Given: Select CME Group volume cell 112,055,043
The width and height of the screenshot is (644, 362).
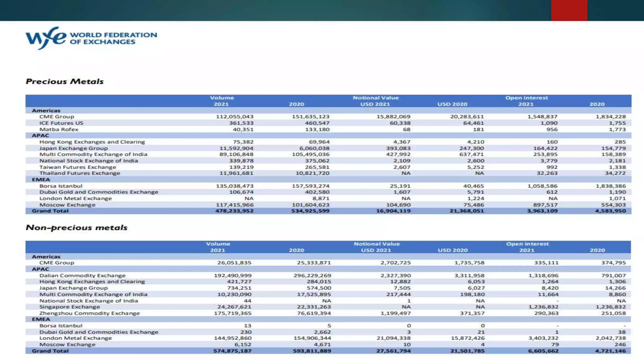Looking at the screenshot, I should 235,117.
